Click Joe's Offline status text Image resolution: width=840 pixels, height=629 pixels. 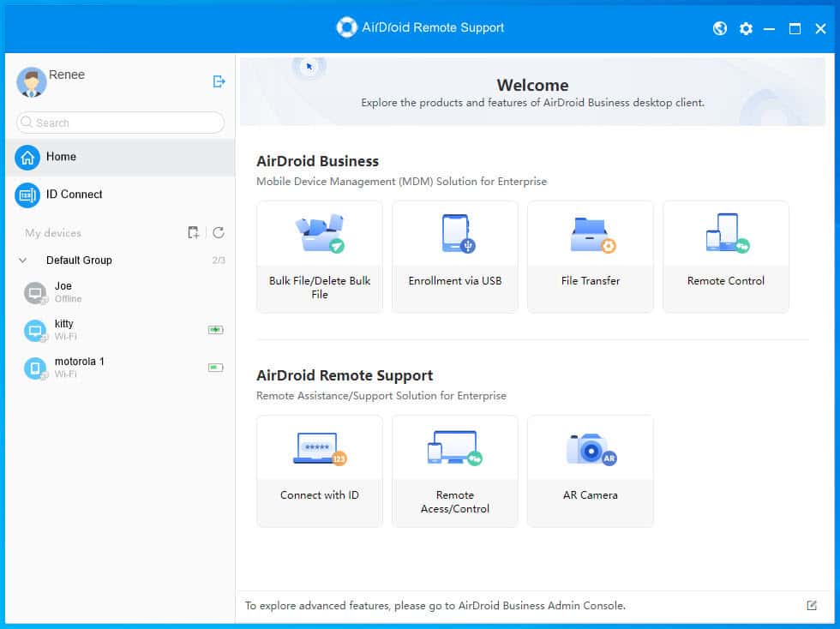[x=68, y=299]
